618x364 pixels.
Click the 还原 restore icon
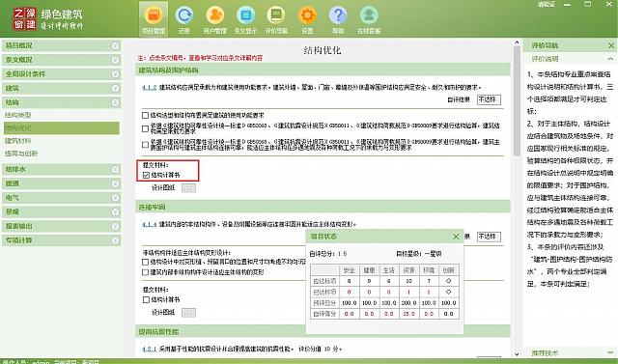[184, 19]
